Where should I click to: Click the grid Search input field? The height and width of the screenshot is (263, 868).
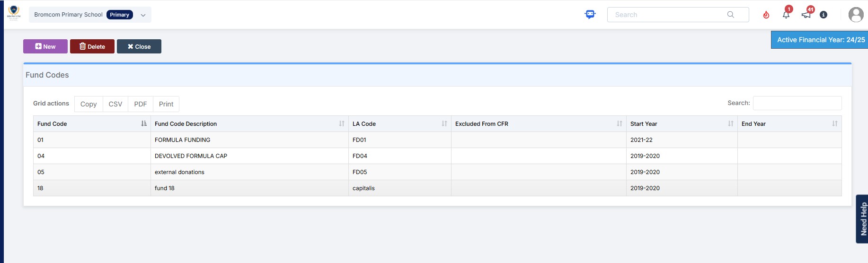(x=797, y=103)
